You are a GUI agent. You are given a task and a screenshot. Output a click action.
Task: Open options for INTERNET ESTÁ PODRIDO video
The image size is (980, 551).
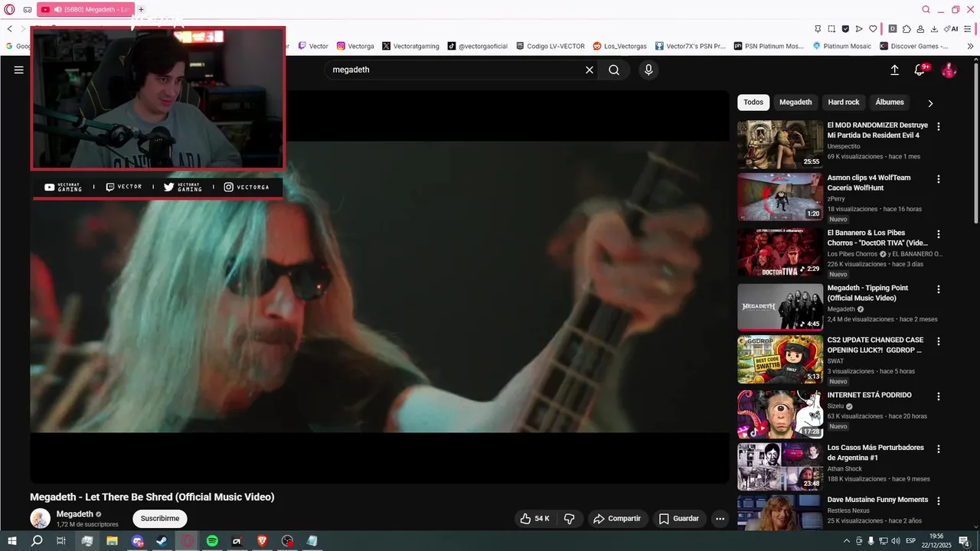point(939,396)
